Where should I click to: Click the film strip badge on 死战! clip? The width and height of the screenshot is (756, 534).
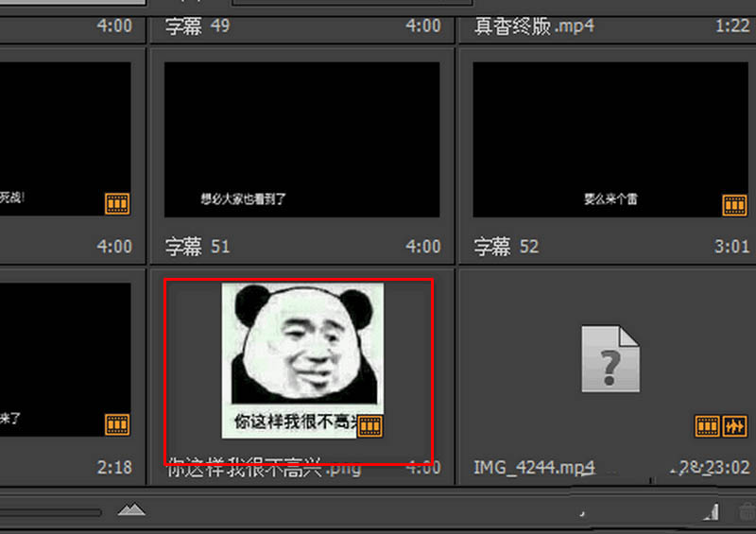click(117, 203)
